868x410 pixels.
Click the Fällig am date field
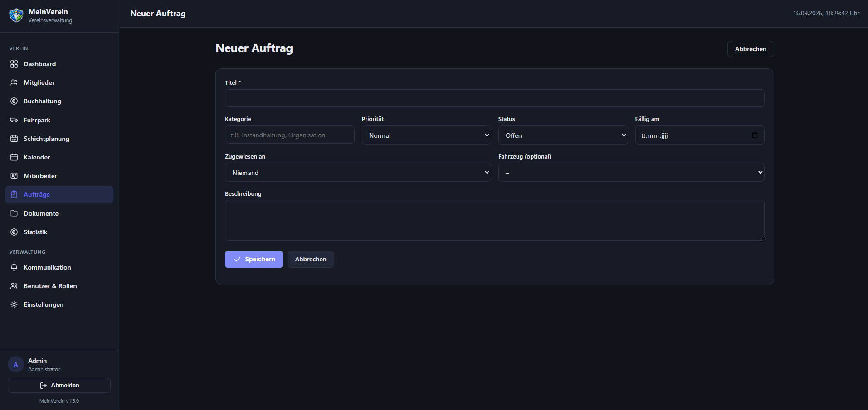point(700,135)
